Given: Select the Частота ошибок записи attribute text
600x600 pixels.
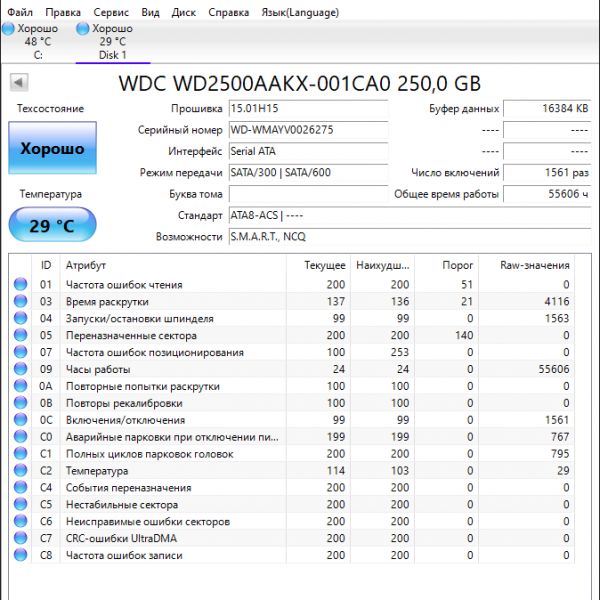Looking at the screenshot, I should click(124, 555).
